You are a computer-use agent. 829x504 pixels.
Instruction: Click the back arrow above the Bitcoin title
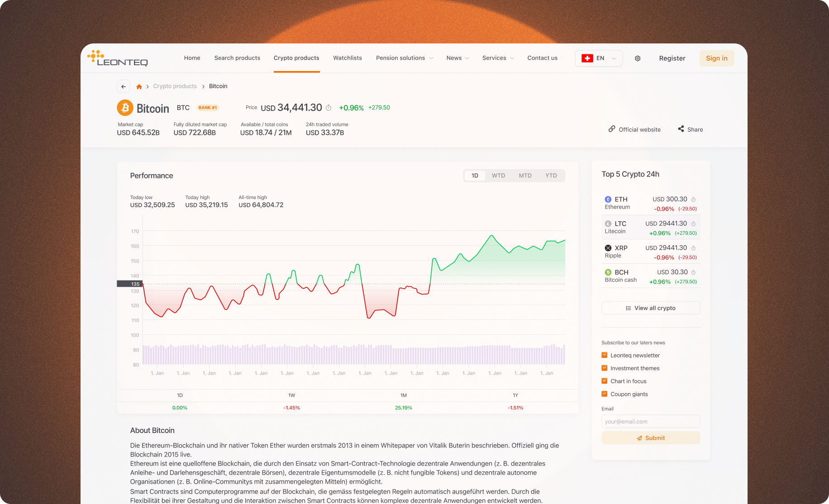[123, 86]
